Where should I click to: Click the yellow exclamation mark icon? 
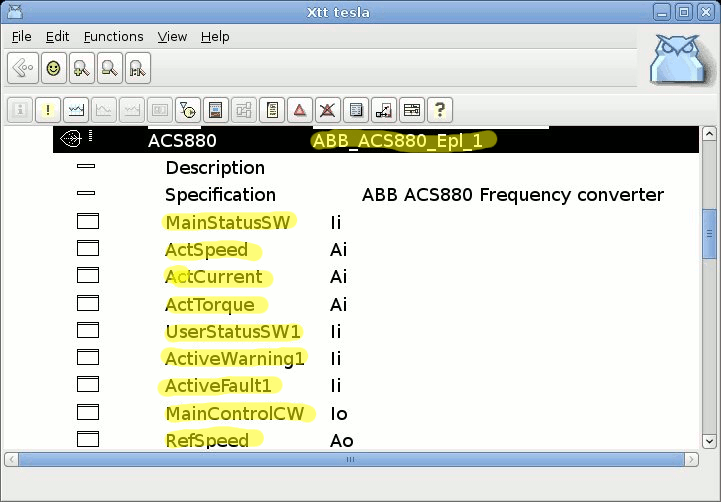pos(48,110)
